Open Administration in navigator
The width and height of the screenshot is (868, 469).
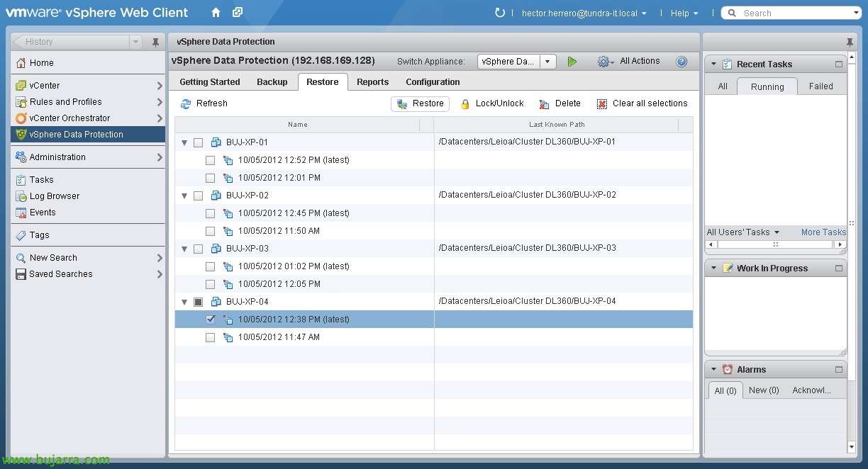[x=88, y=157]
